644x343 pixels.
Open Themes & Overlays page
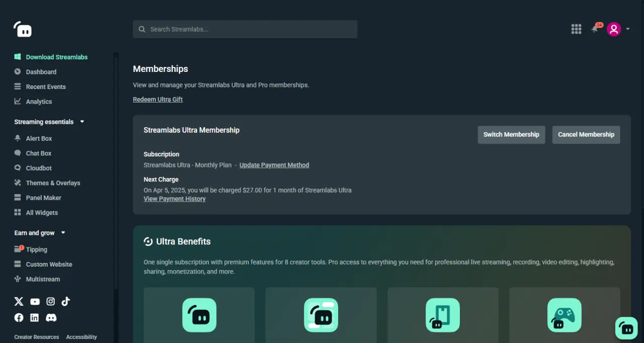(53, 183)
